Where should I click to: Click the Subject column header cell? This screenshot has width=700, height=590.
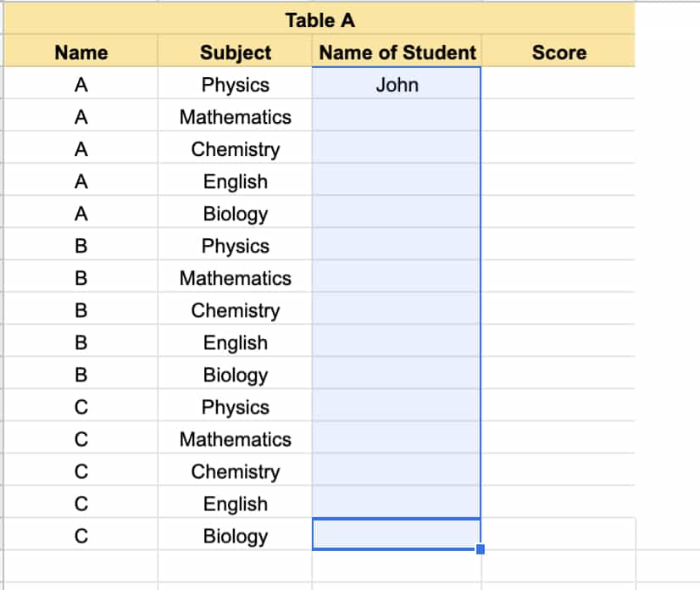[235, 52]
